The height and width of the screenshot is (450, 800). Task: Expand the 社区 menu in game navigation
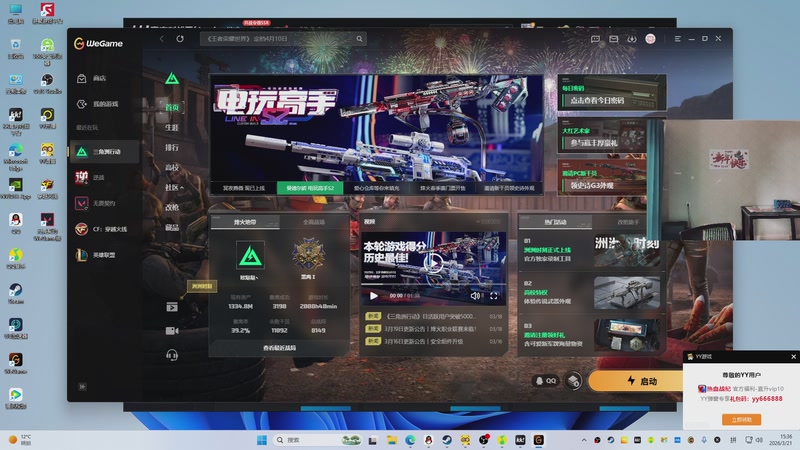tap(174, 187)
